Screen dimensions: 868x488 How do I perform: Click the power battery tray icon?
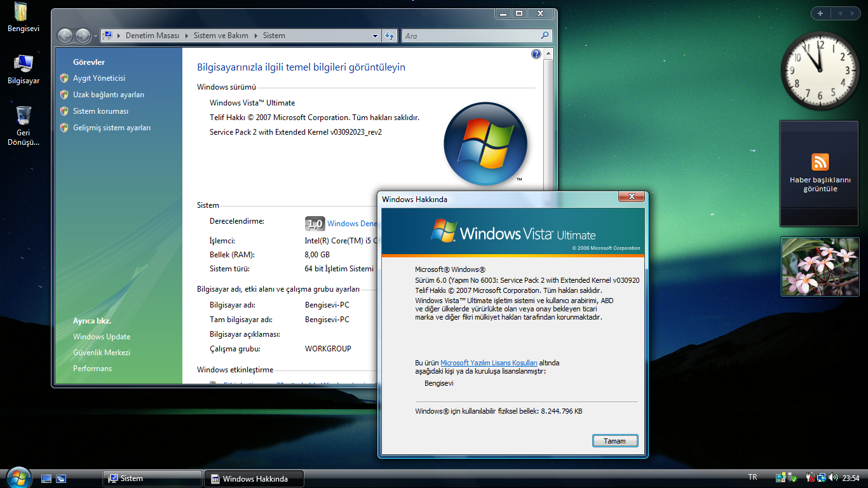[x=810, y=478]
